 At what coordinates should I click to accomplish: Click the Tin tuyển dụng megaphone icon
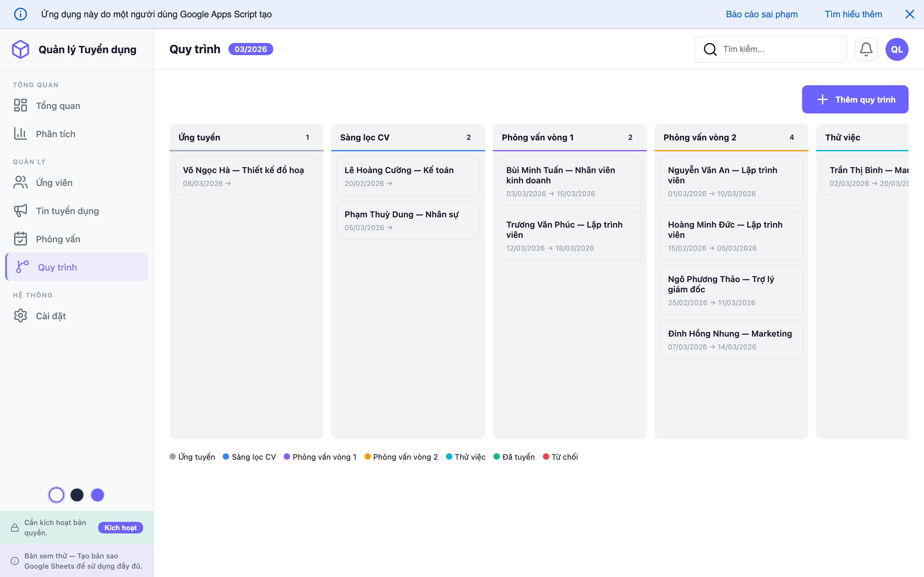point(21,211)
